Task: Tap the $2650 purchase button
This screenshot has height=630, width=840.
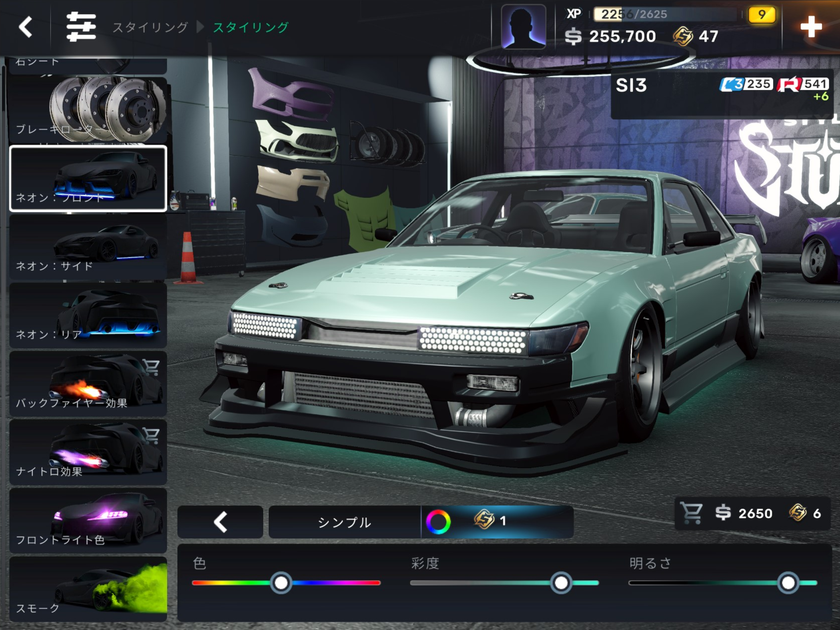Action: click(744, 513)
